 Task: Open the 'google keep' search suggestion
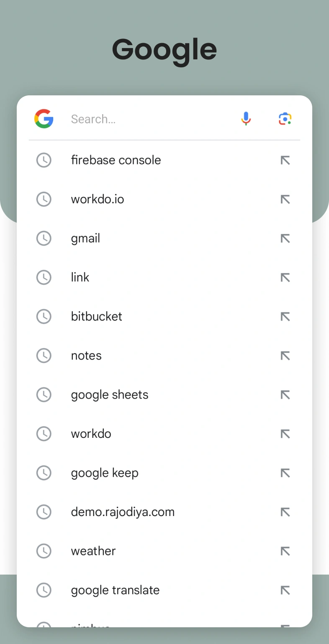pos(105,473)
